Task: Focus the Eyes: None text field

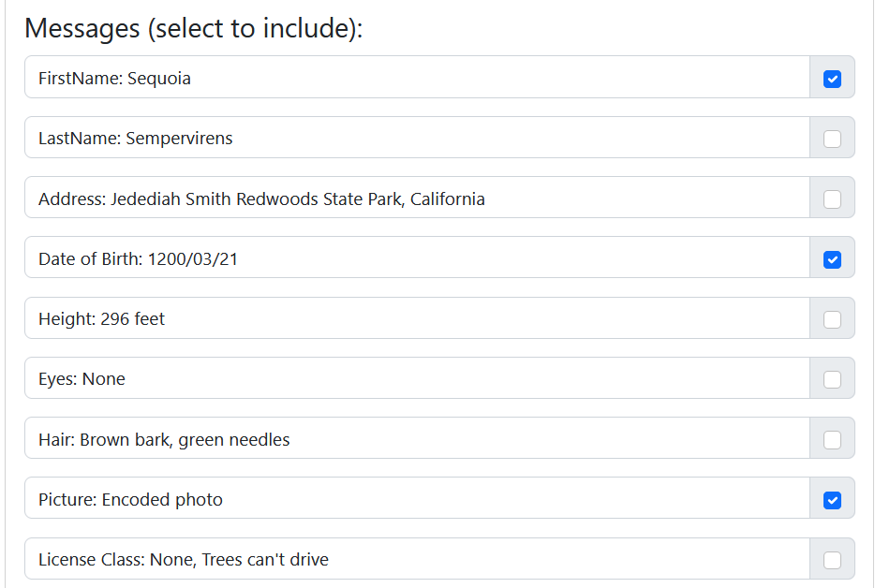Action: coord(417,379)
